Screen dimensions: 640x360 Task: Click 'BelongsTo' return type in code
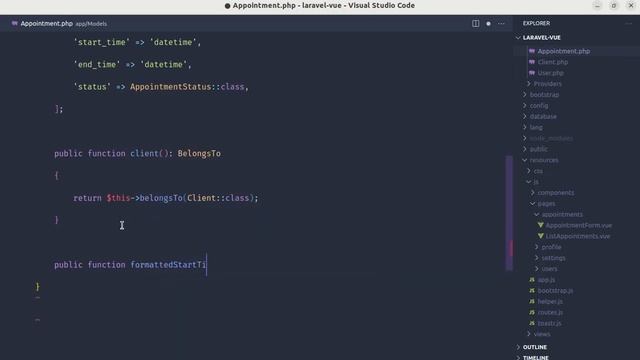click(x=199, y=153)
